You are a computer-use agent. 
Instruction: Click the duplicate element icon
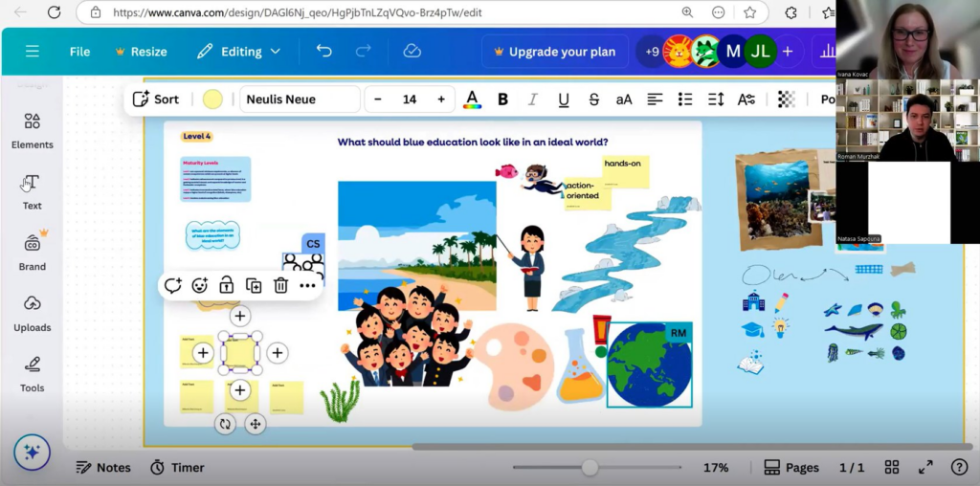tap(254, 285)
